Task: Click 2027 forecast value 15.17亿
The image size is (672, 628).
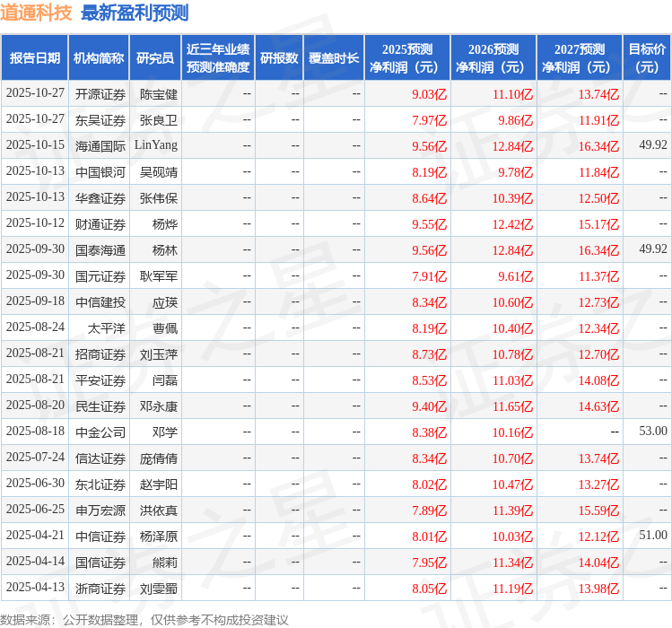Action: click(x=598, y=224)
